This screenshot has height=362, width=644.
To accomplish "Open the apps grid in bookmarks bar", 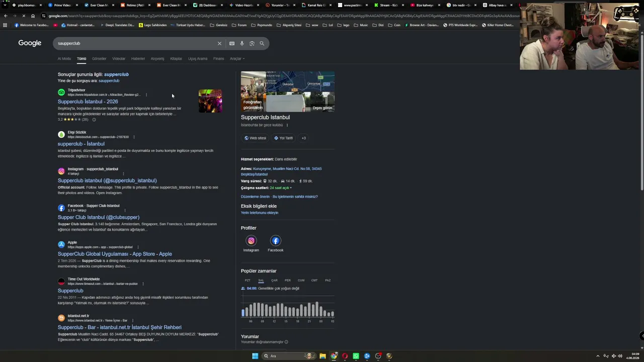I will click(x=5, y=25).
